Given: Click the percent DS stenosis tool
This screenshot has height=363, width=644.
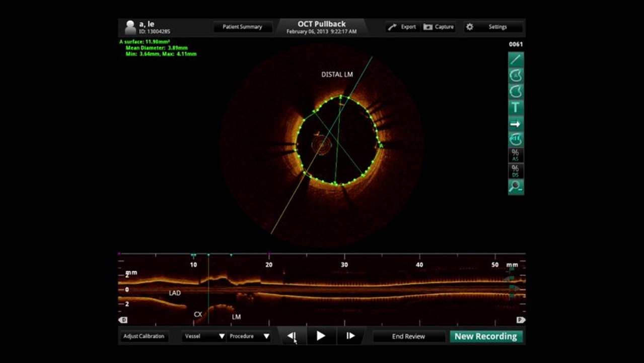Looking at the screenshot, I should coord(516,171).
